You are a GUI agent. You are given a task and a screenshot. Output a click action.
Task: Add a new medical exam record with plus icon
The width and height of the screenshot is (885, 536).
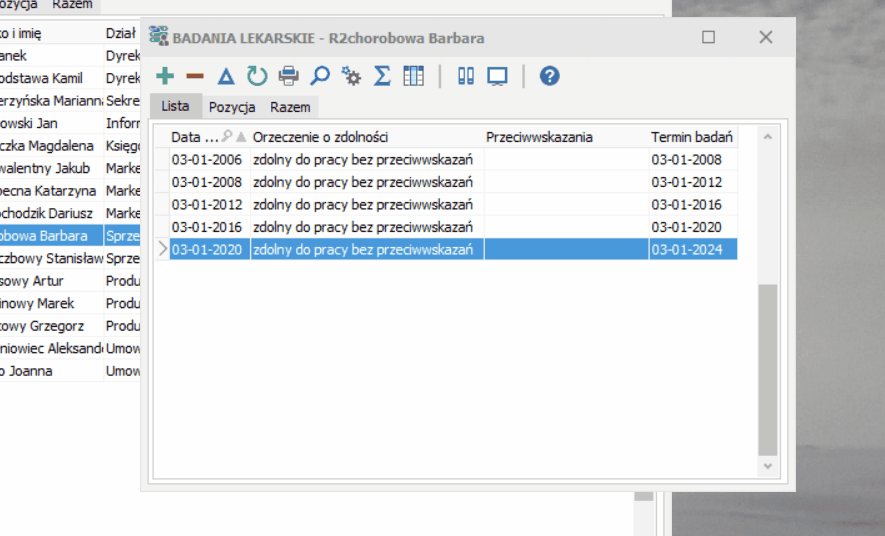click(165, 76)
